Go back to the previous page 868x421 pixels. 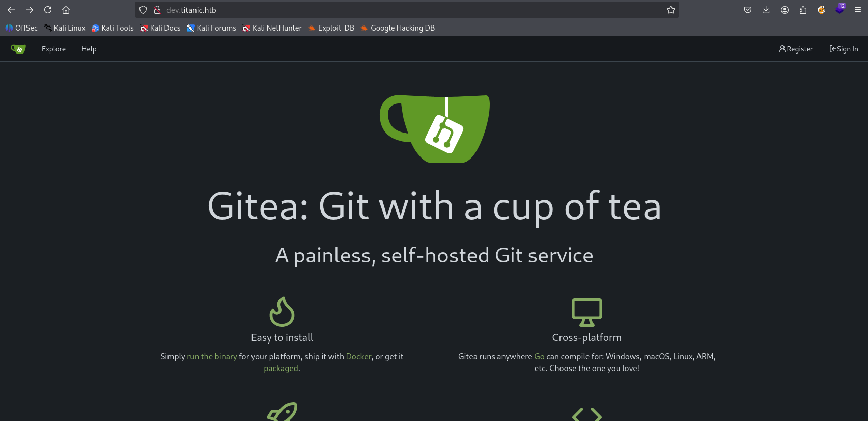11,10
